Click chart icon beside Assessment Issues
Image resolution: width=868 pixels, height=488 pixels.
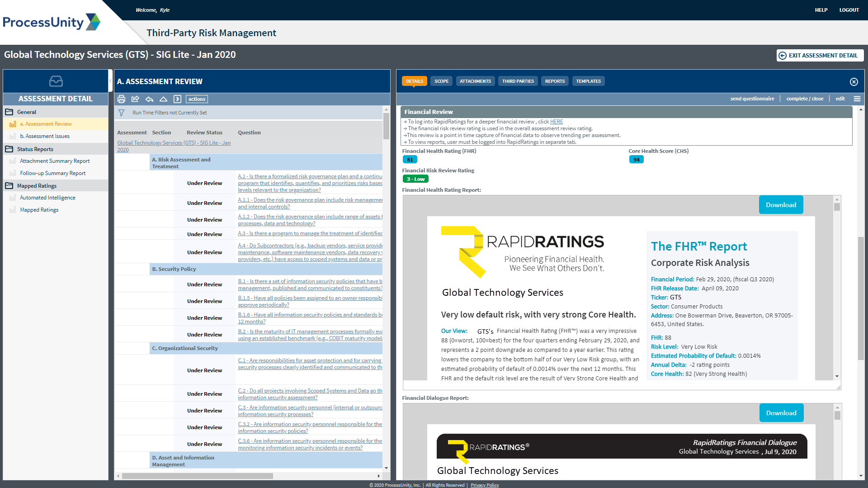[13, 136]
